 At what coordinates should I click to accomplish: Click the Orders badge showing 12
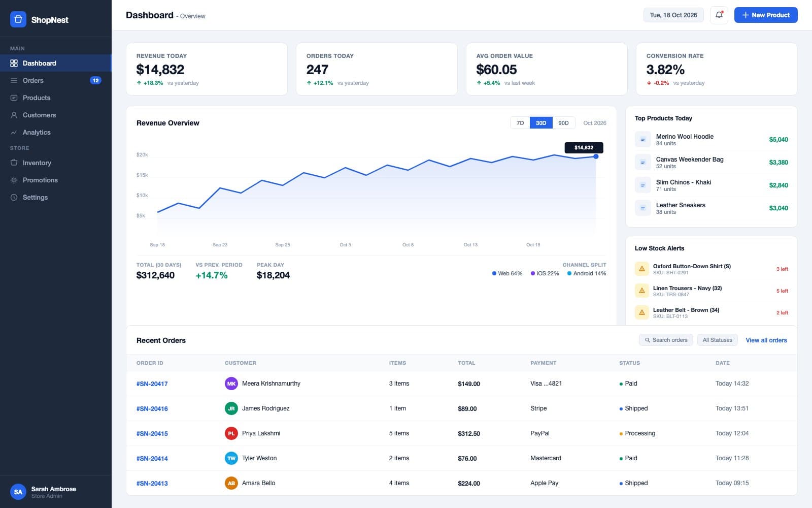pos(95,80)
